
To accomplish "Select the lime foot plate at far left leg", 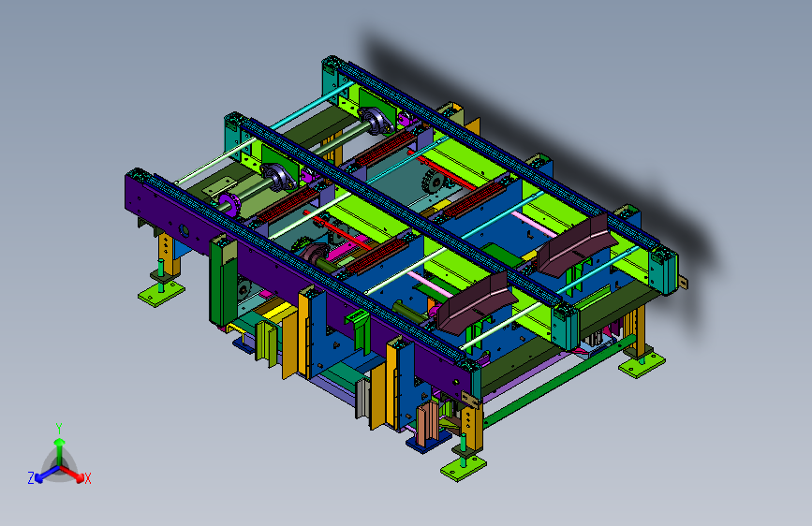I will tap(161, 295).
